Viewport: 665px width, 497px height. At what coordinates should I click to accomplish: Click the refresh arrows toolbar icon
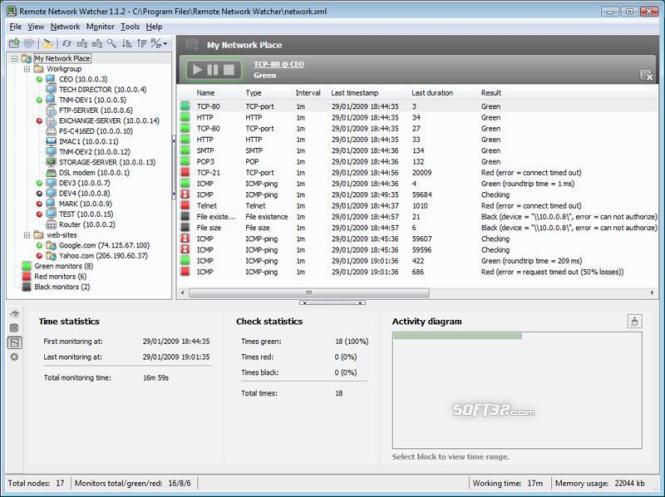(x=67, y=43)
